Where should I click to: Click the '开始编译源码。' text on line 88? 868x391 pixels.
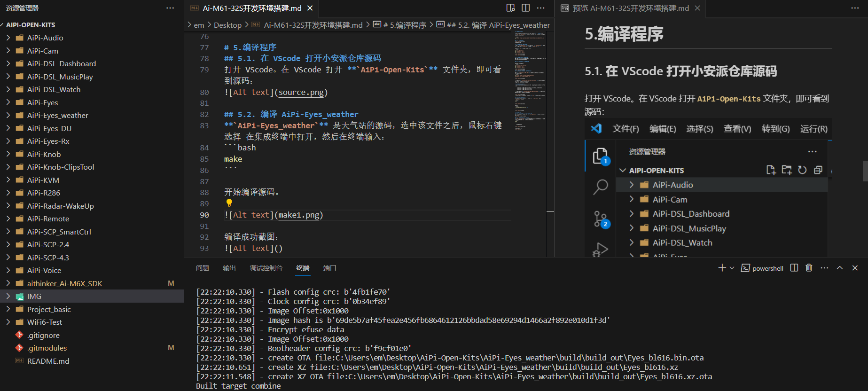[x=252, y=192]
